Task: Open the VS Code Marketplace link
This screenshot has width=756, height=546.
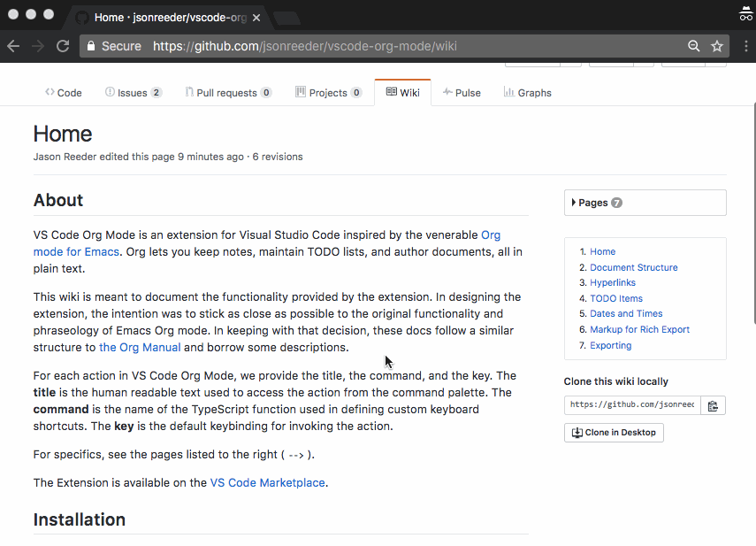Action: pos(268,483)
